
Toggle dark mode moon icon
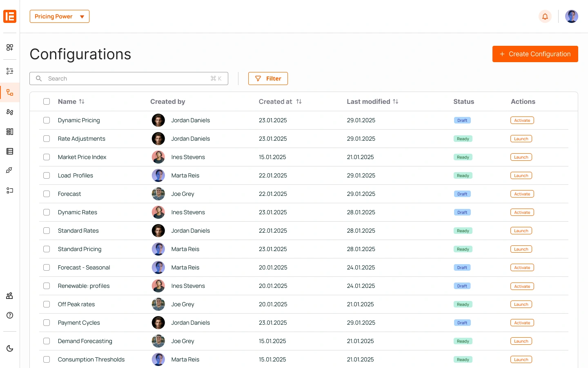(x=10, y=348)
